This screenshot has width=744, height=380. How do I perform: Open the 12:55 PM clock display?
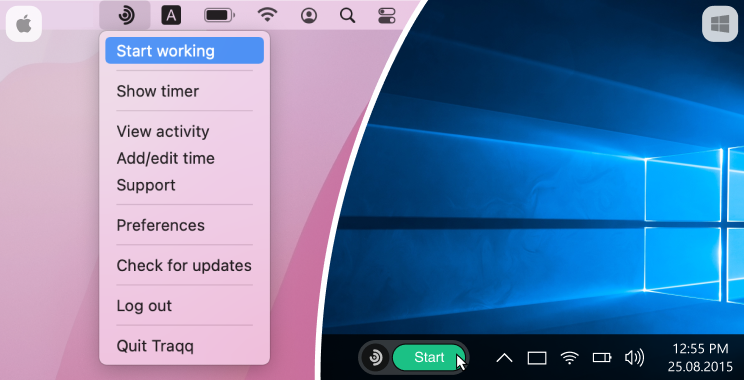coord(700,349)
